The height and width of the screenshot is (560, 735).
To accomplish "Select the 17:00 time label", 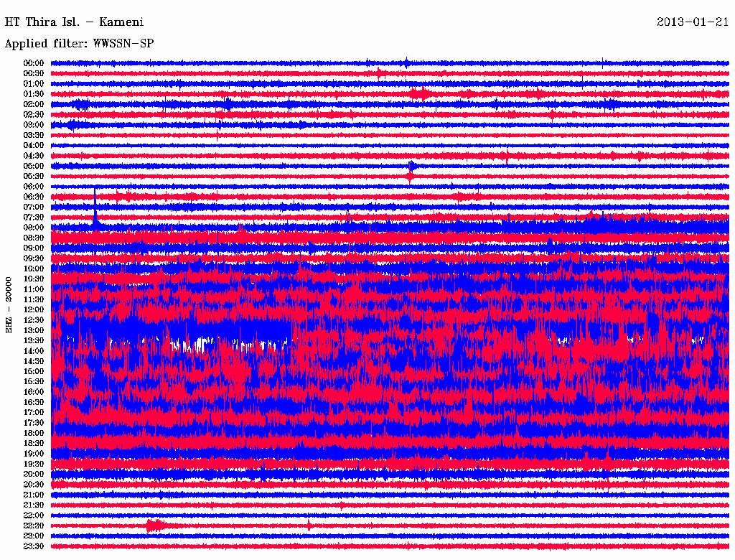I will (33, 412).
